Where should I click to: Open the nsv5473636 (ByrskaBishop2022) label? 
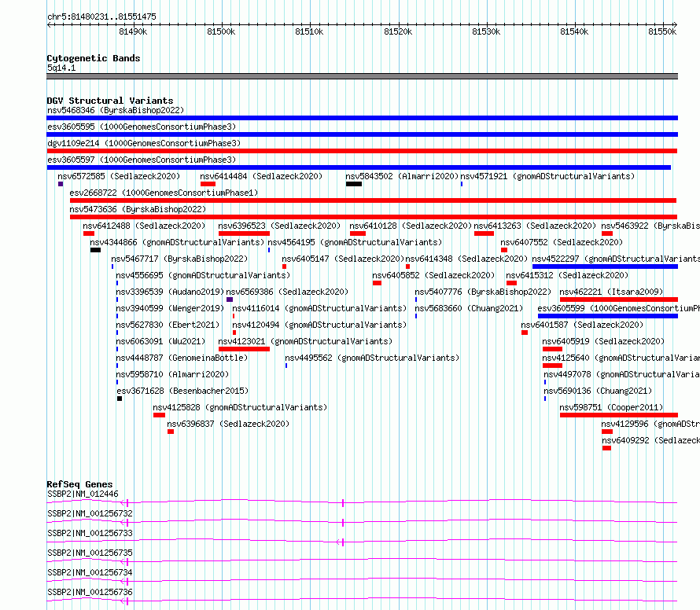138,209
